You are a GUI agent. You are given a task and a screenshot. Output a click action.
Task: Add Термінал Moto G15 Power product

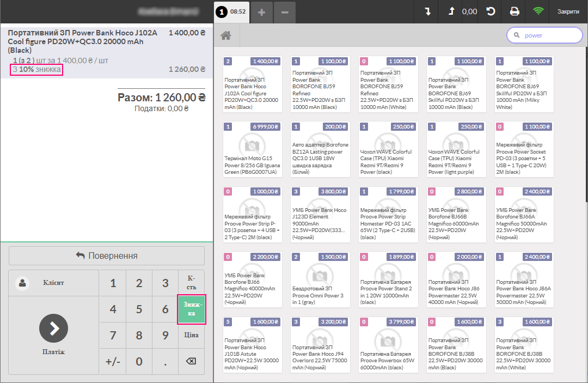pyautogui.click(x=252, y=149)
